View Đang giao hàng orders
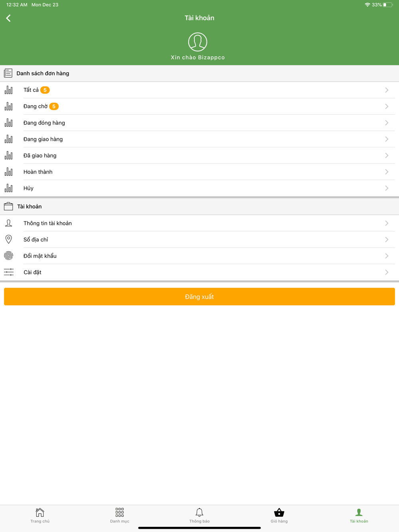Image resolution: width=399 pixels, height=532 pixels. coord(199,139)
